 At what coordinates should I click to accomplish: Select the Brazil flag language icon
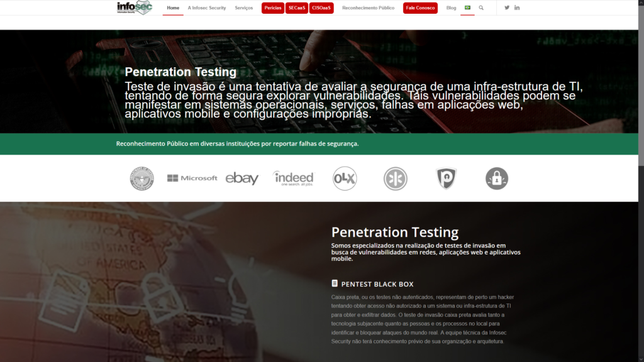[x=467, y=8]
